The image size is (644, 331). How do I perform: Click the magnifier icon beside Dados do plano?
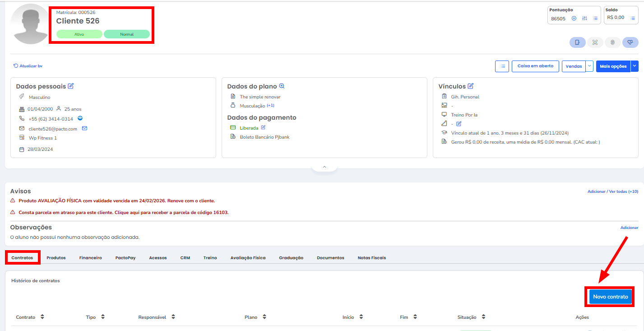click(282, 86)
